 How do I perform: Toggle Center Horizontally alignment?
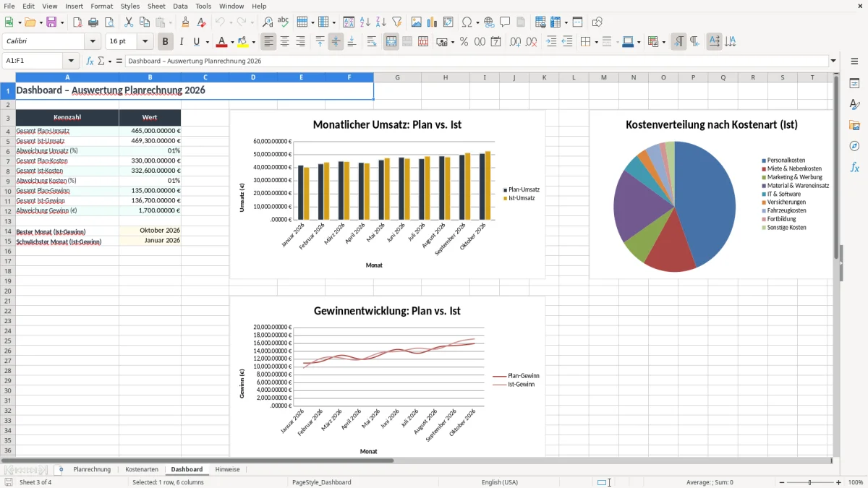285,42
